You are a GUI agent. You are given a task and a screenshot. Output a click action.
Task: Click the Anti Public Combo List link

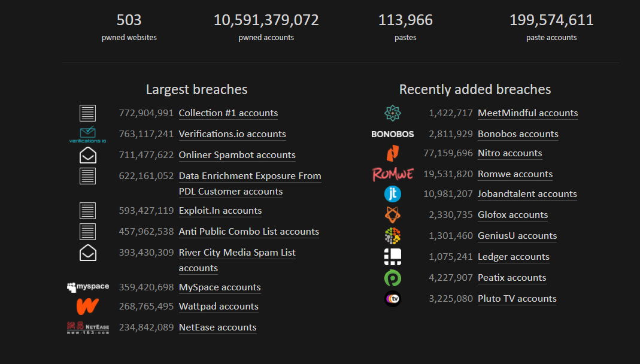point(248,231)
